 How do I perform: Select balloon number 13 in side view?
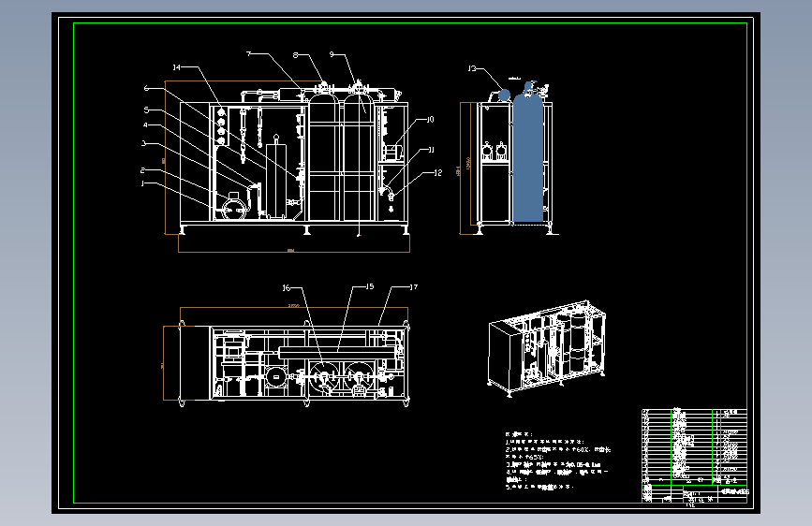(x=472, y=68)
